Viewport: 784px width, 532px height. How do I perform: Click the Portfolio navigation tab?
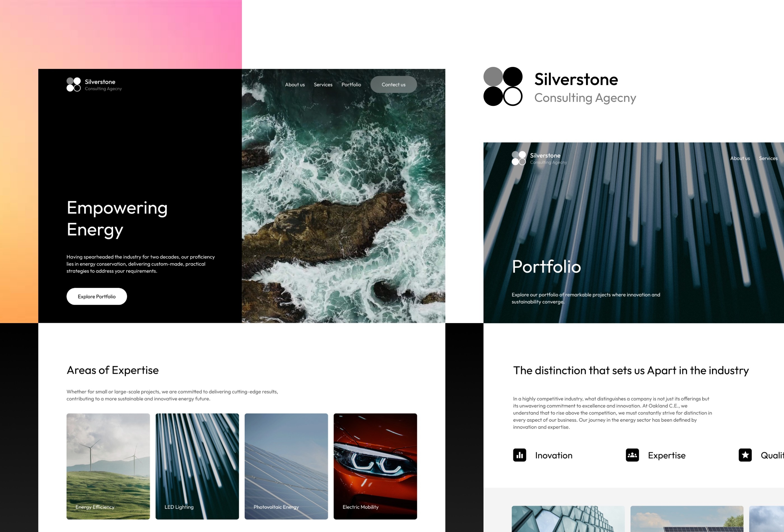[x=351, y=84]
